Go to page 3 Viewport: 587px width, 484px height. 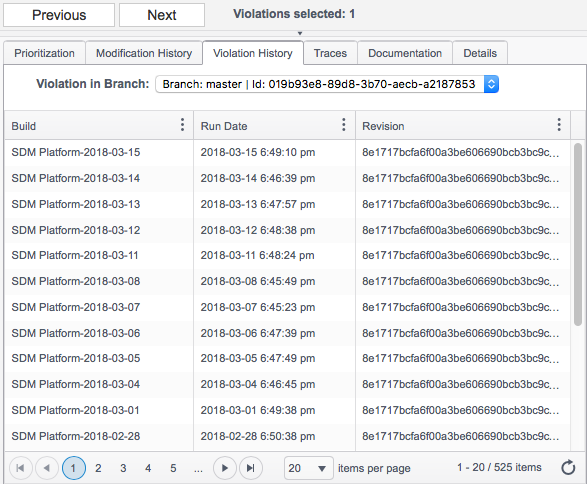(x=123, y=468)
